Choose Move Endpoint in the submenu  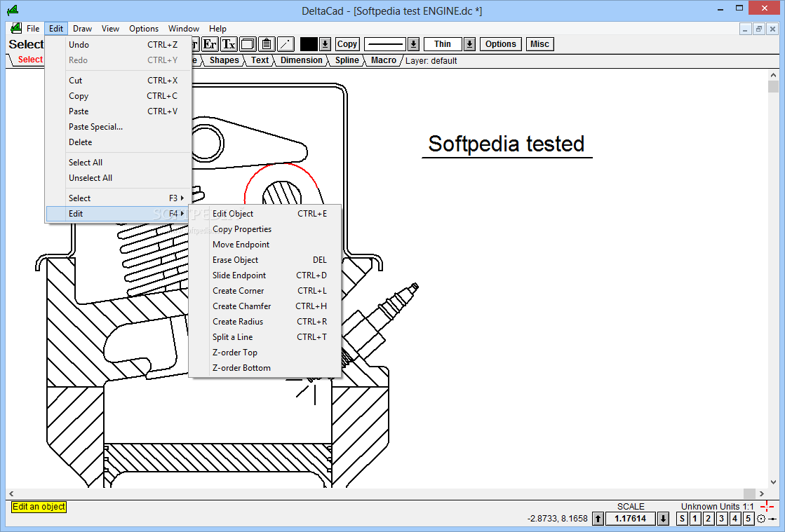click(x=265, y=245)
